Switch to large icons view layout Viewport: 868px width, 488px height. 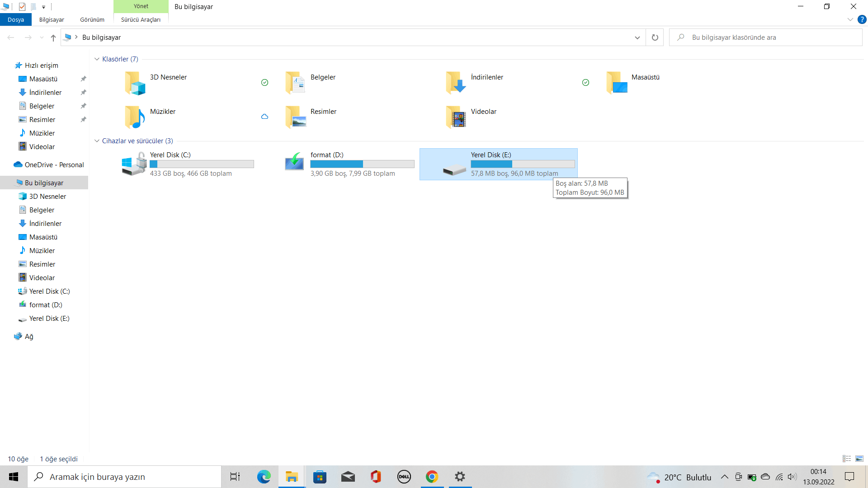859,459
